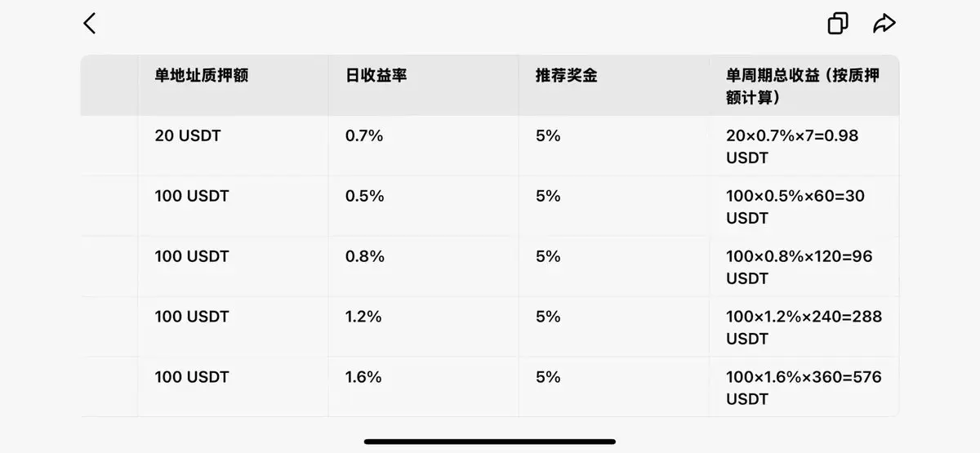This screenshot has height=453, width=980.
Task: Click the 100×1.2%×240=288 USDT cell
Action: [x=804, y=328]
